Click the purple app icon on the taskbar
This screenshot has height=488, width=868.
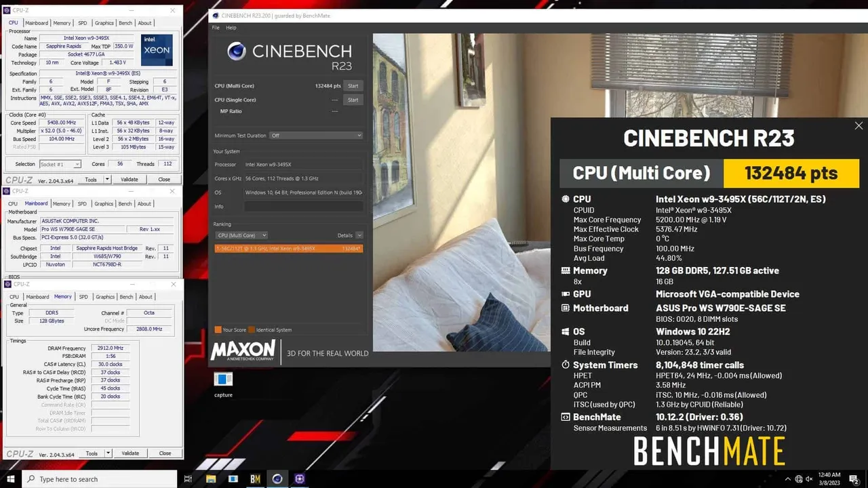coord(299,479)
